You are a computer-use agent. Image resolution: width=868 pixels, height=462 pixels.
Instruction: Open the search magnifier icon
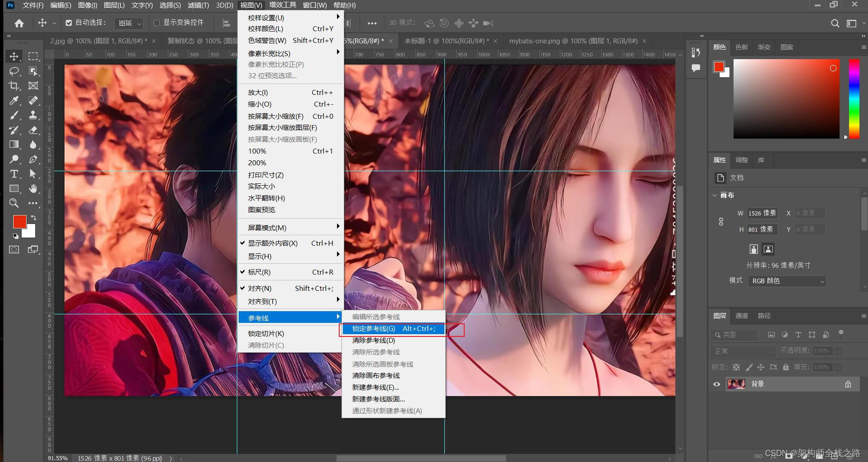pyautogui.click(x=835, y=23)
